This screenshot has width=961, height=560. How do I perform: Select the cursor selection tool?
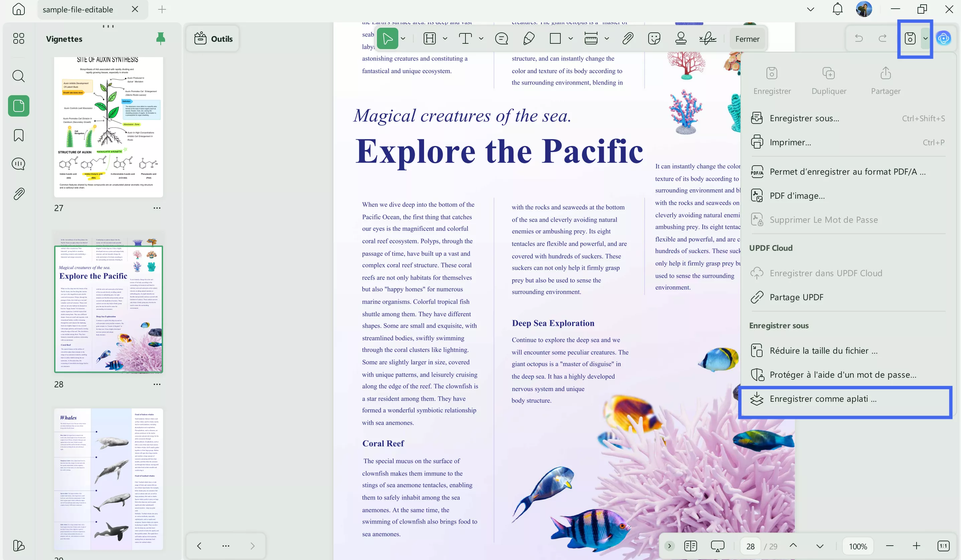(388, 38)
